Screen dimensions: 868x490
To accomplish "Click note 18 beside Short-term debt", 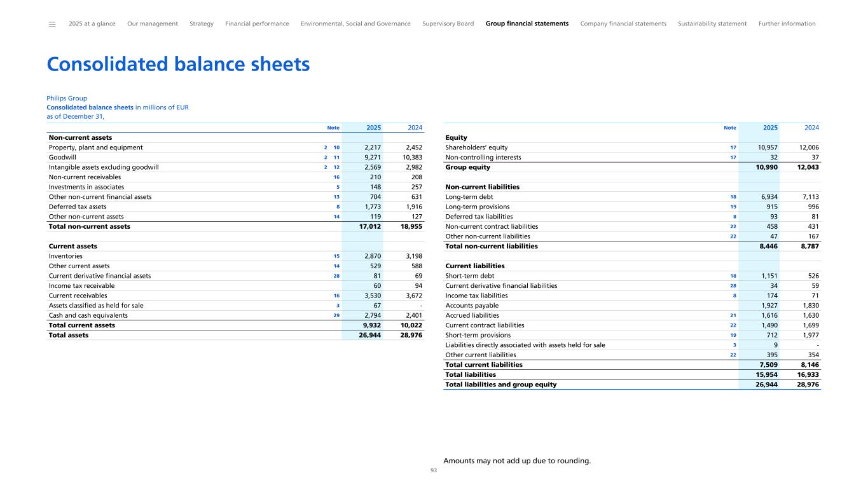I will point(733,276).
